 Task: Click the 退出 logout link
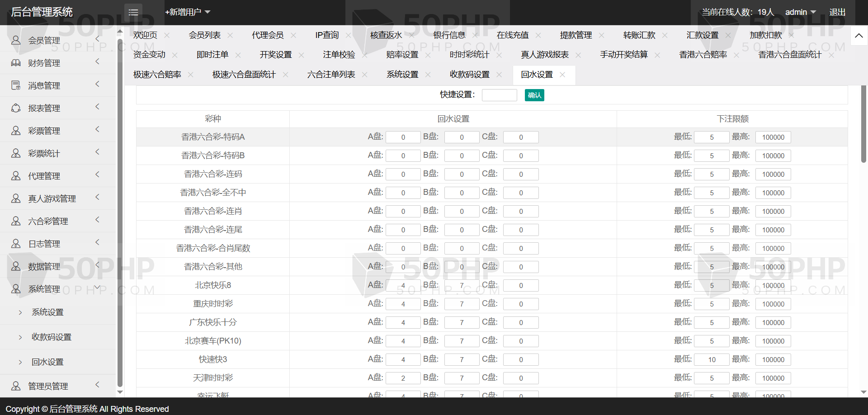click(837, 12)
